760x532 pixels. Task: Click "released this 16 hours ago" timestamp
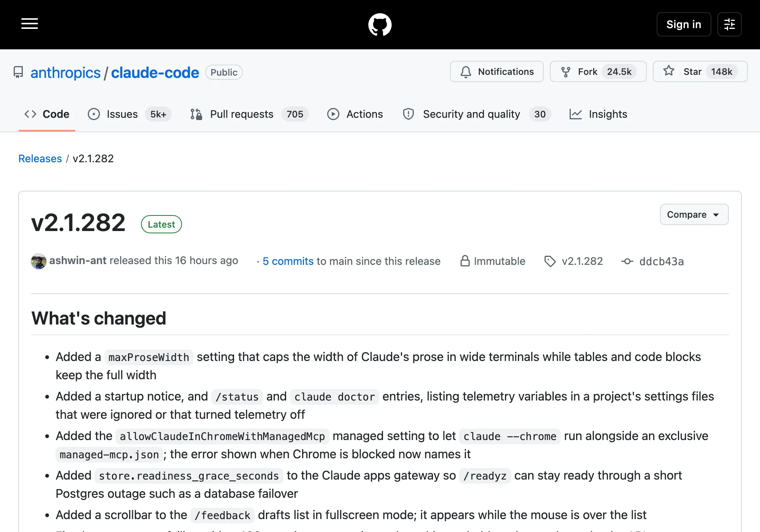click(x=174, y=260)
